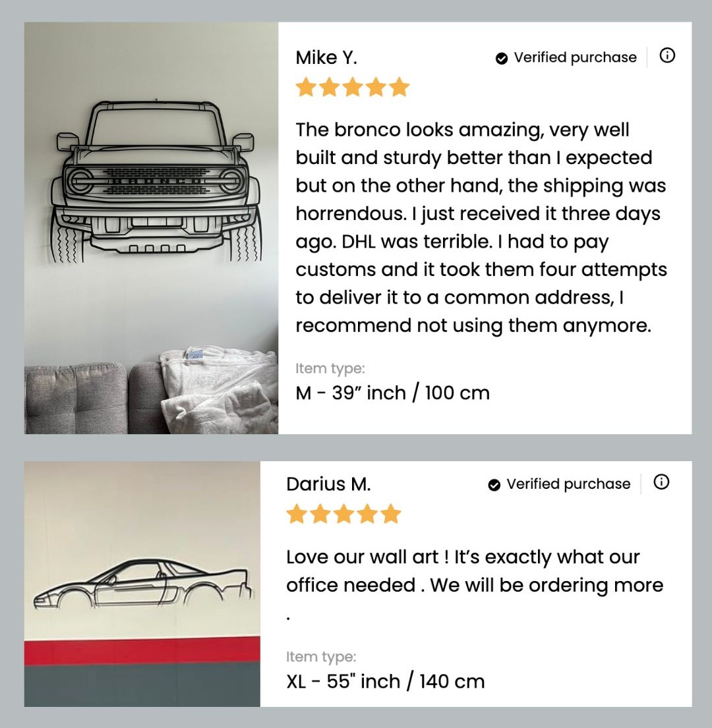Click the fifth star in Darius M.'s rating

[390, 514]
